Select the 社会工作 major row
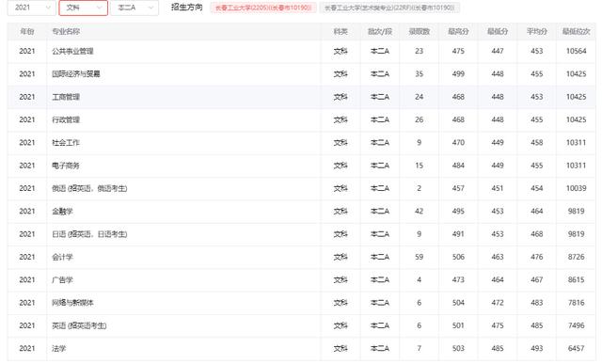The height and width of the screenshot is (364, 602). coord(301,142)
